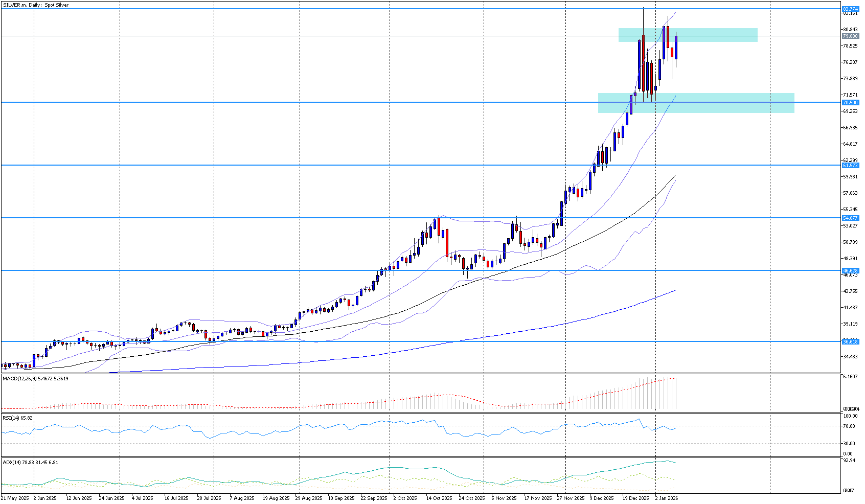The width and height of the screenshot is (865, 504).
Task: Click the 21 May 2025 date label
Action: [15, 498]
